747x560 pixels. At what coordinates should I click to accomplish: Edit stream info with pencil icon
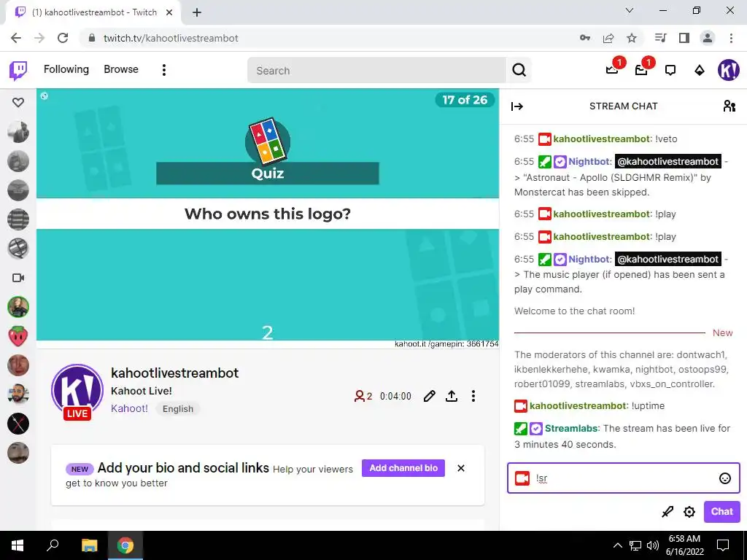pyautogui.click(x=429, y=396)
